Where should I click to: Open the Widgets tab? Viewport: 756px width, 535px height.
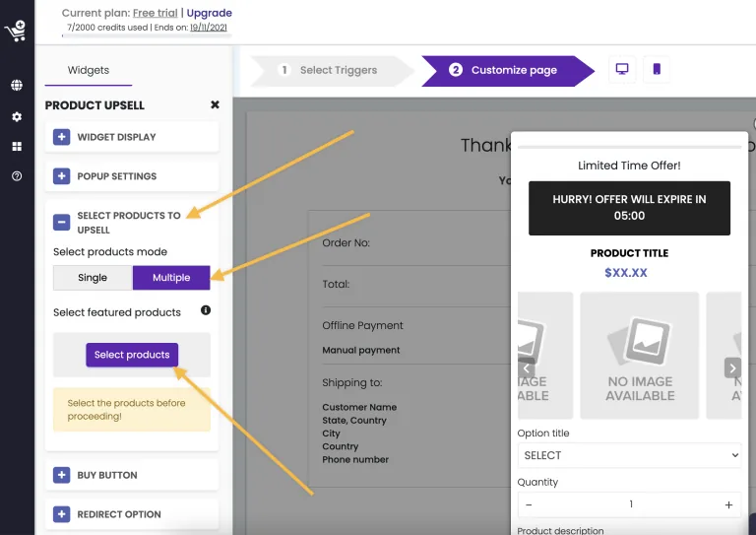click(x=89, y=70)
